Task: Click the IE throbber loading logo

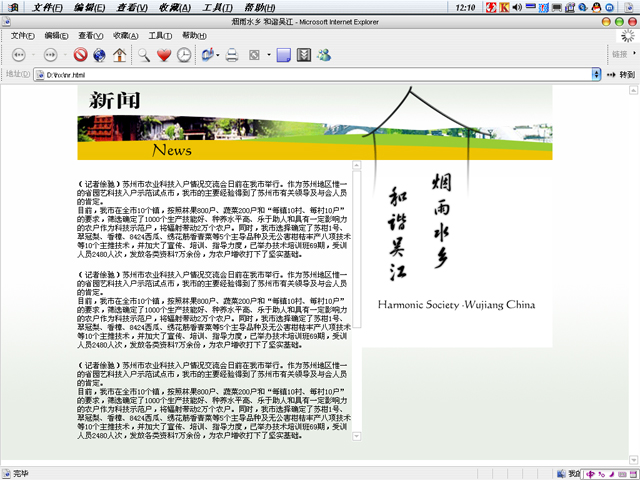Action: 628,36
